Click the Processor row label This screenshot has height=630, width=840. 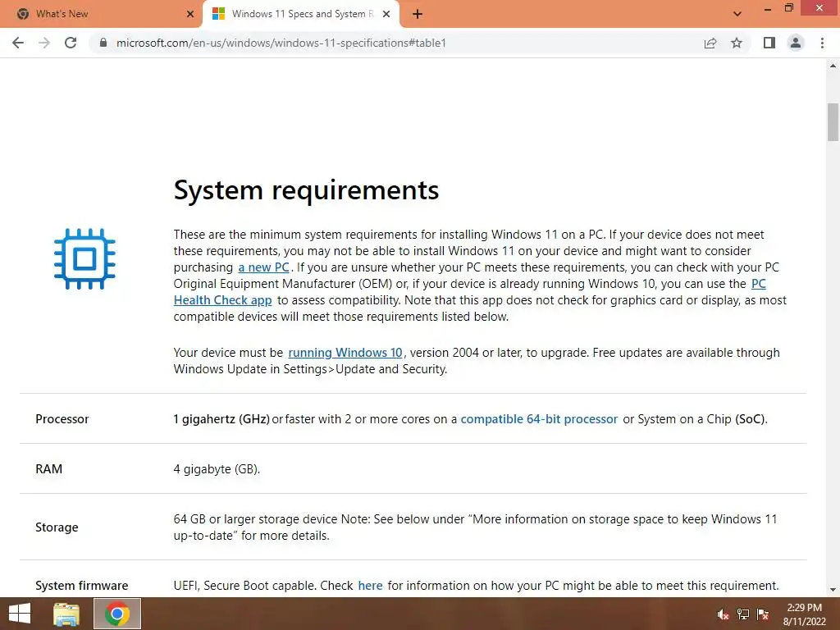tap(62, 419)
